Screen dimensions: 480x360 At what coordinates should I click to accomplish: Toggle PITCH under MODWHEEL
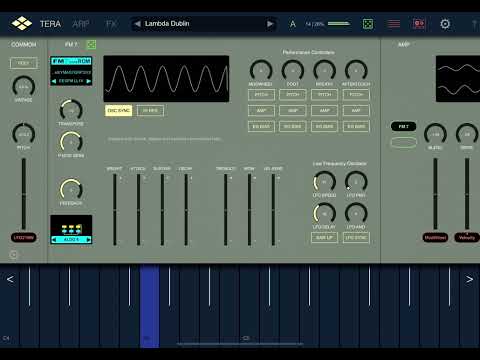pyautogui.click(x=261, y=95)
